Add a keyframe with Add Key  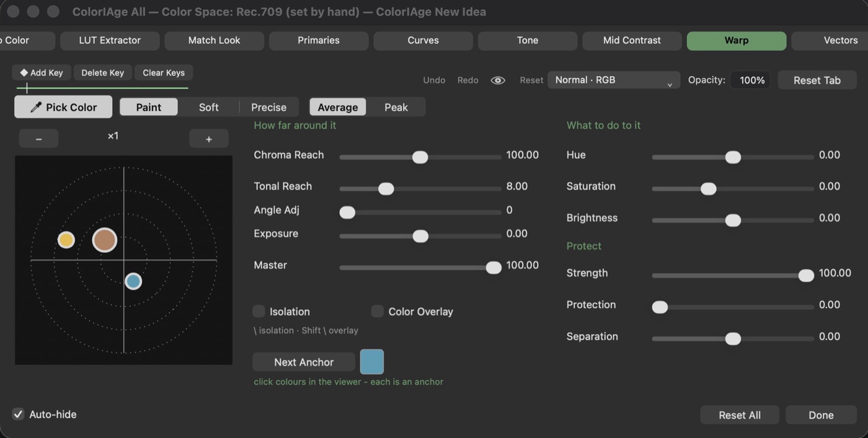(42, 72)
